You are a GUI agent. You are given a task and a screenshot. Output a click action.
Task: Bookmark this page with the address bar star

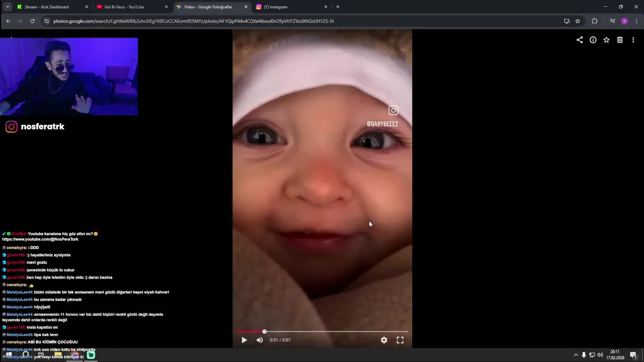pyautogui.click(x=578, y=21)
